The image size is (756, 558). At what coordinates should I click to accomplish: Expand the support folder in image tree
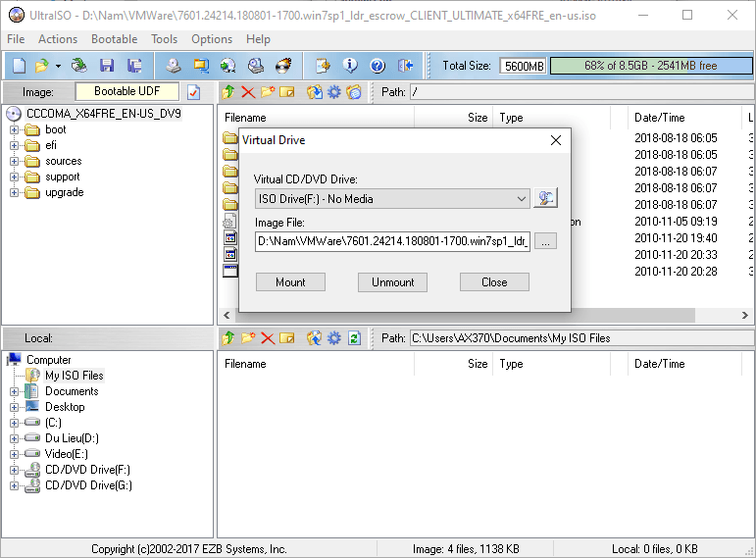coord(14,177)
